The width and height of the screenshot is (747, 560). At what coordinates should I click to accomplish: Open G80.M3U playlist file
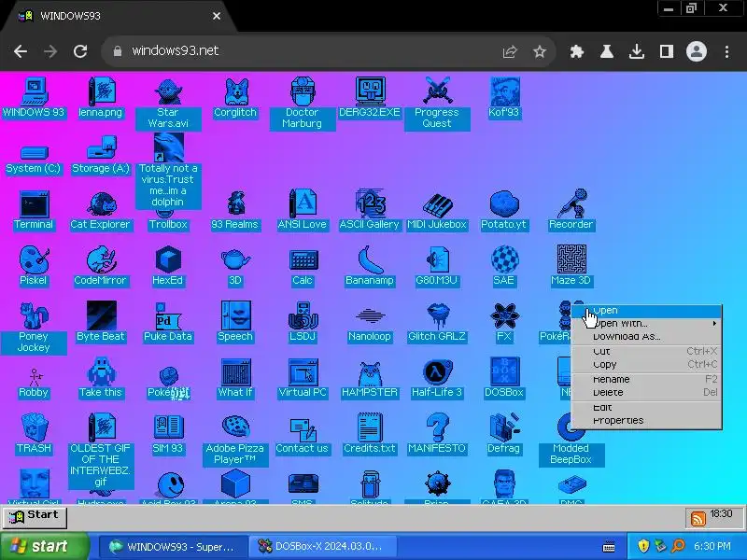[437, 260]
